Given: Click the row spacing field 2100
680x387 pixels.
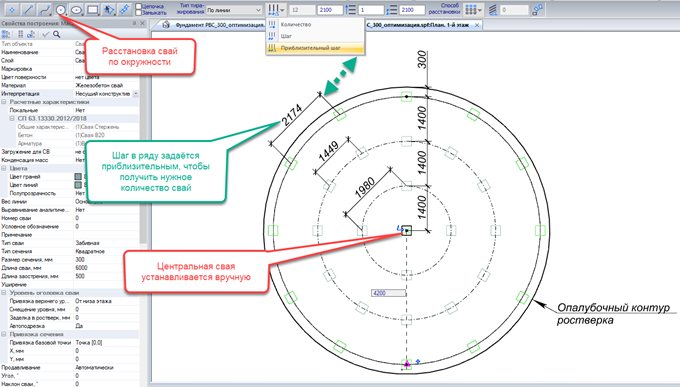Looking at the screenshot, I should (412, 10).
